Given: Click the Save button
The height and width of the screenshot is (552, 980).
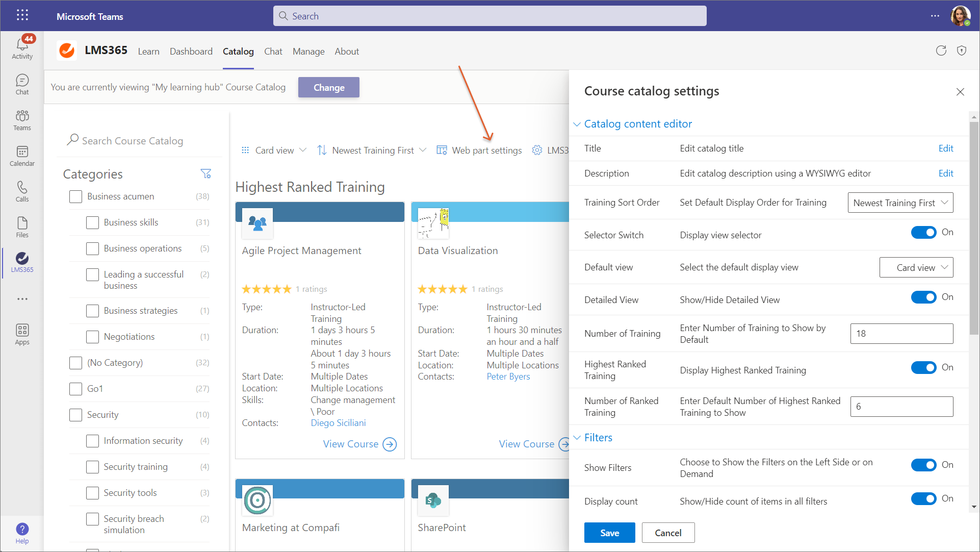Looking at the screenshot, I should 609,533.
